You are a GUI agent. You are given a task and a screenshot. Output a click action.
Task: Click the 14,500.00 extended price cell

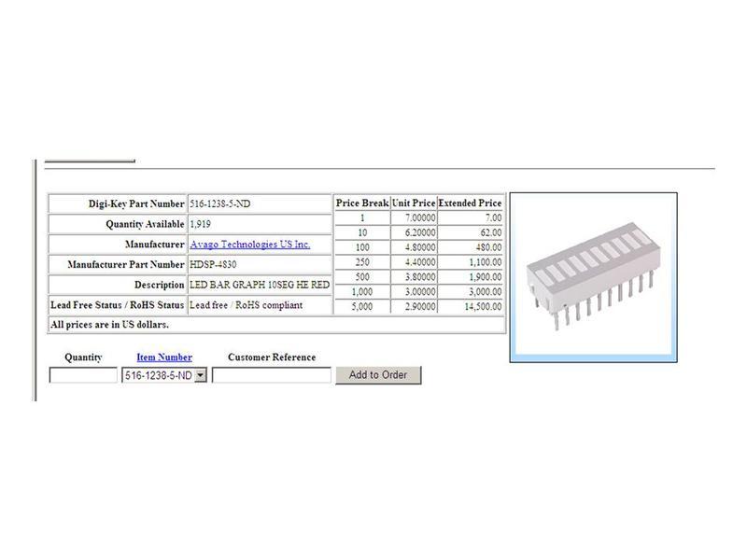coord(470,306)
